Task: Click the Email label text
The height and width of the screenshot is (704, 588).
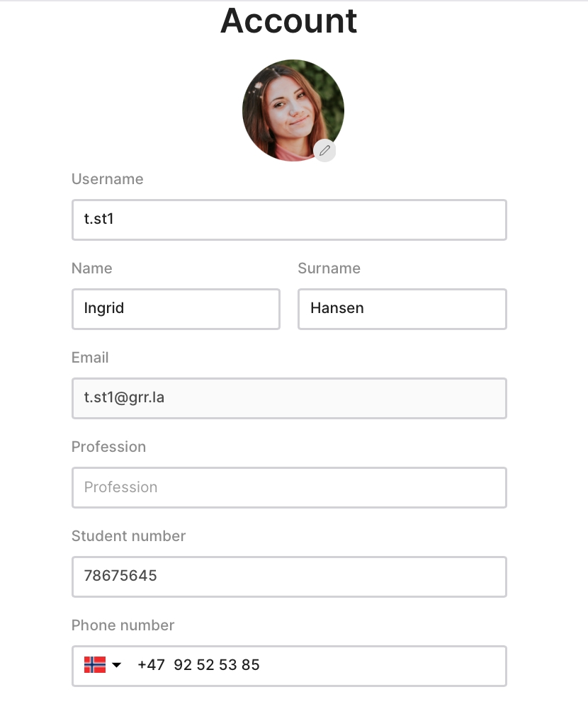Action: (x=90, y=358)
